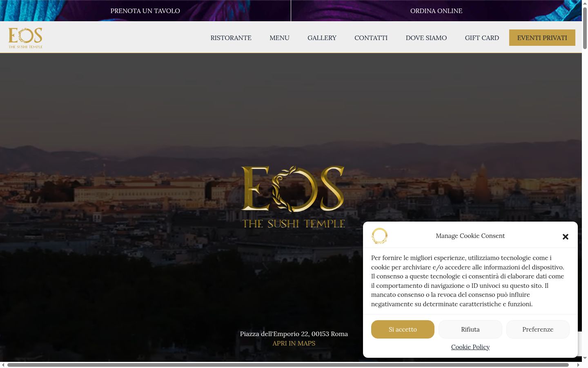Open the Gift Card page
Screen dimensions: 588x368
[482, 38]
